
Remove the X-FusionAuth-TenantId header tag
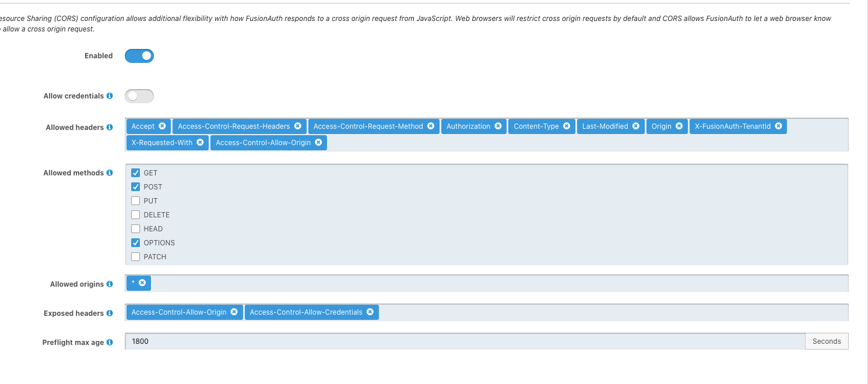click(x=778, y=126)
